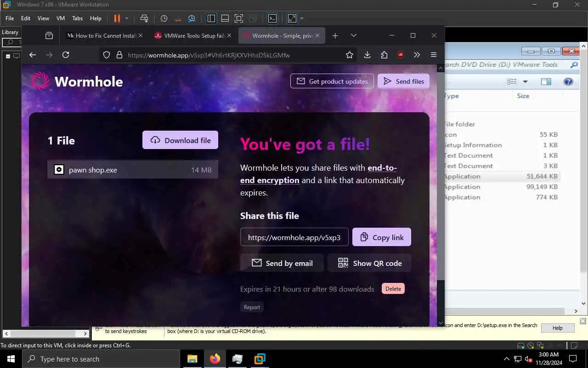Enter VMware full screen mode icon

coord(239,18)
